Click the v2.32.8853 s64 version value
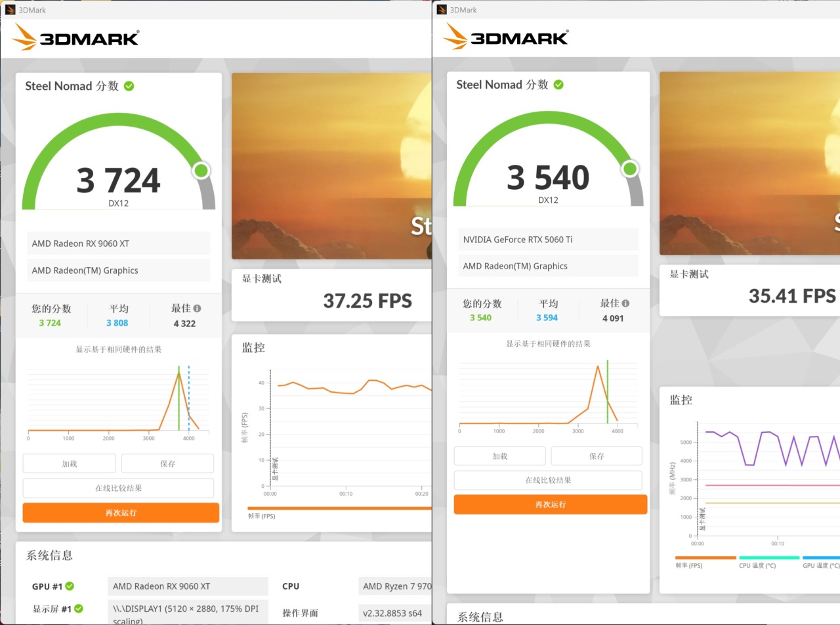This screenshot has height=625, width=840. (395, 613)
